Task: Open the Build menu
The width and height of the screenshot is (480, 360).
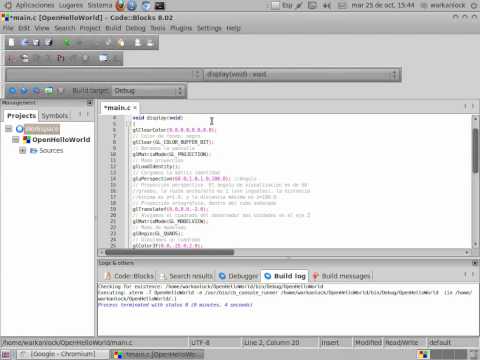Action: [113, 28]
